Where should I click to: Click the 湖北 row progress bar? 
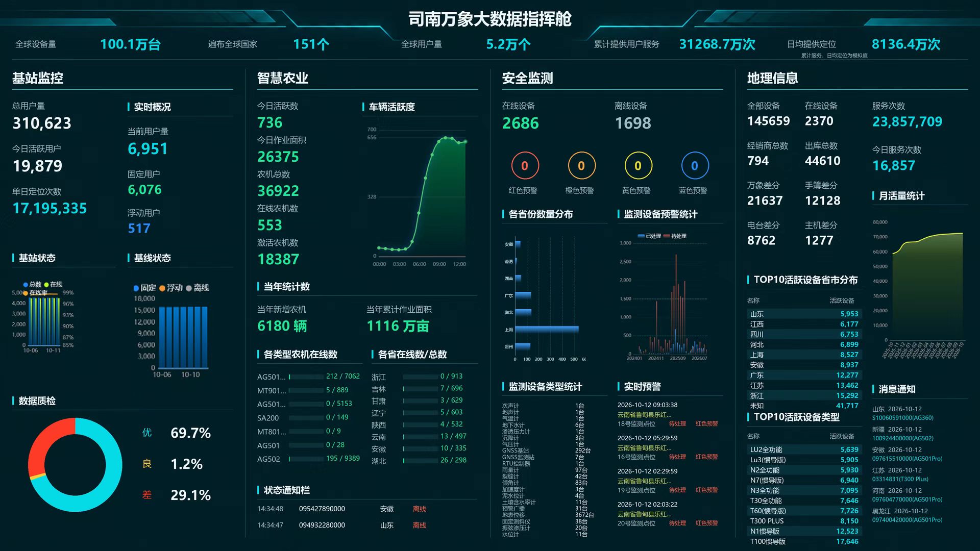pyautogui.click(x=421, y=461)
